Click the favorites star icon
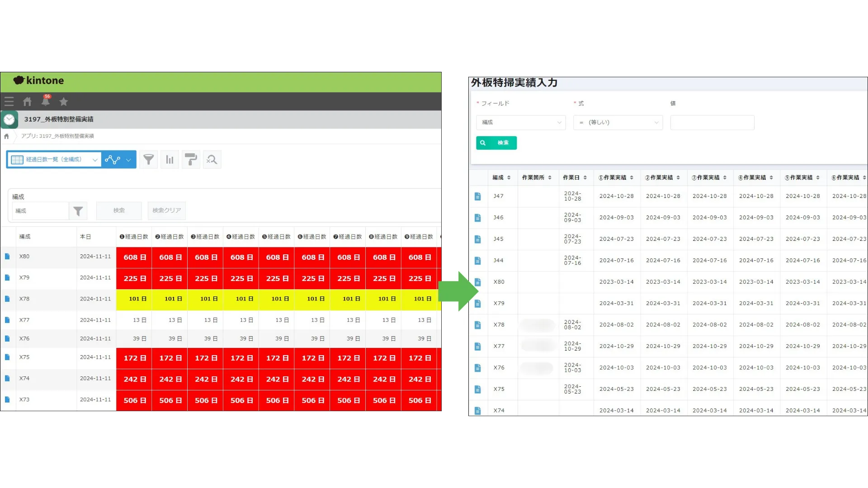The width and height of the screenshot is (868, 488). (x=64, y=102)
